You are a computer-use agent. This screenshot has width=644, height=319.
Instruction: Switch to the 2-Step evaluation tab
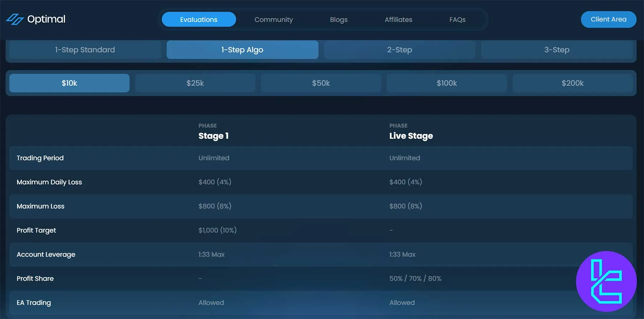(399, 50)
